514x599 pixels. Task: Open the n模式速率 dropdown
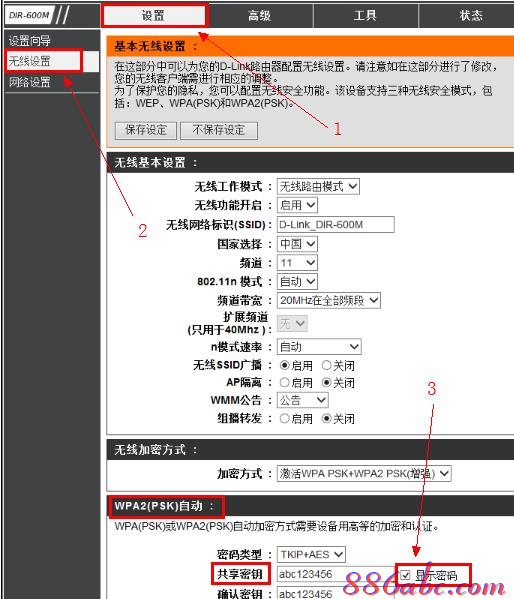[319, 347]
